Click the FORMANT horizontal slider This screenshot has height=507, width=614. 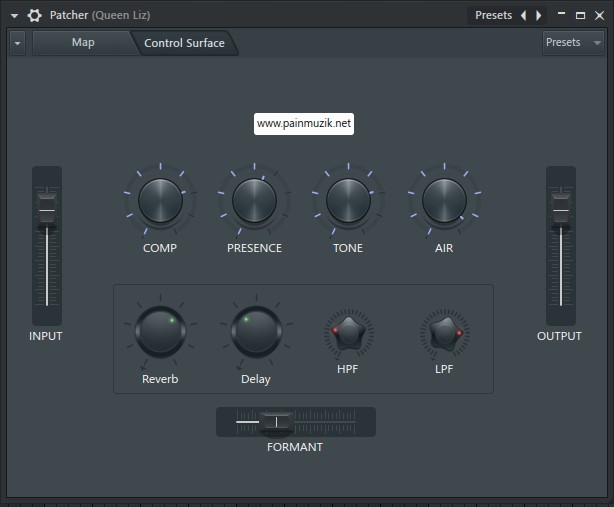276,422
